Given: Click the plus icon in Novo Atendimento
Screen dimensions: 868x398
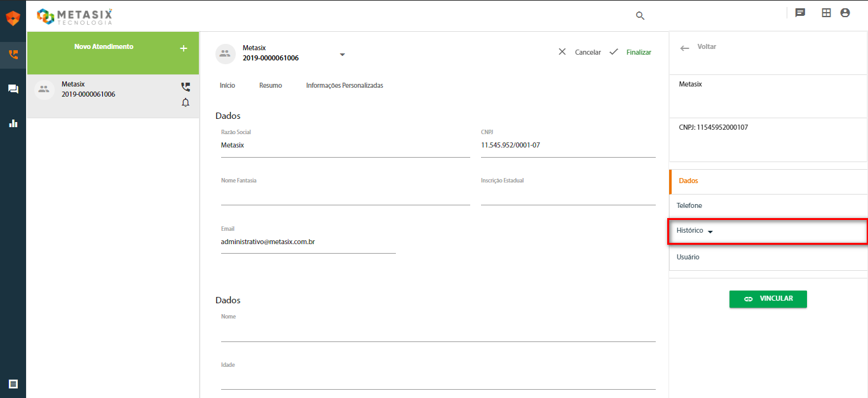Looking at the screenshot, I should pos(184,48).
